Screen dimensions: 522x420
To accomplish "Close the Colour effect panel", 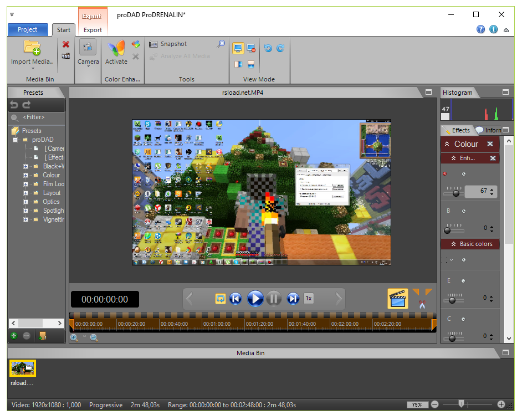I will pyautogui.click(x=490, y=144).
